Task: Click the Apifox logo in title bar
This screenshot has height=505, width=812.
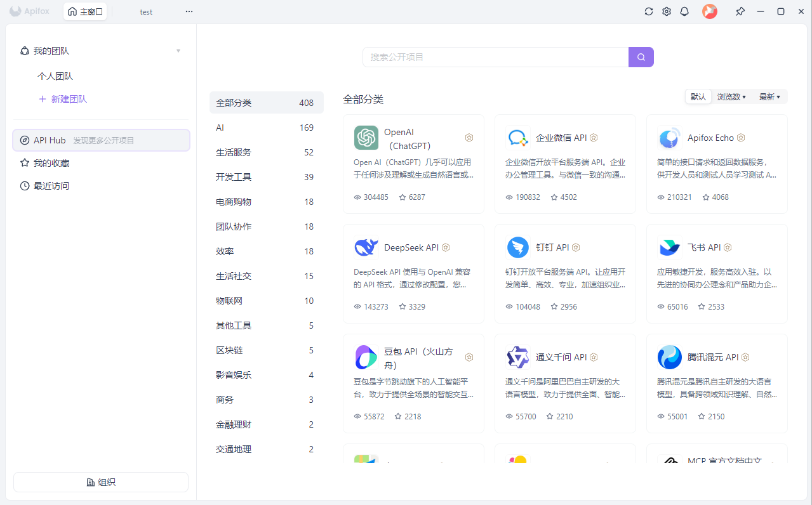Action: click(x=29, y=11)
